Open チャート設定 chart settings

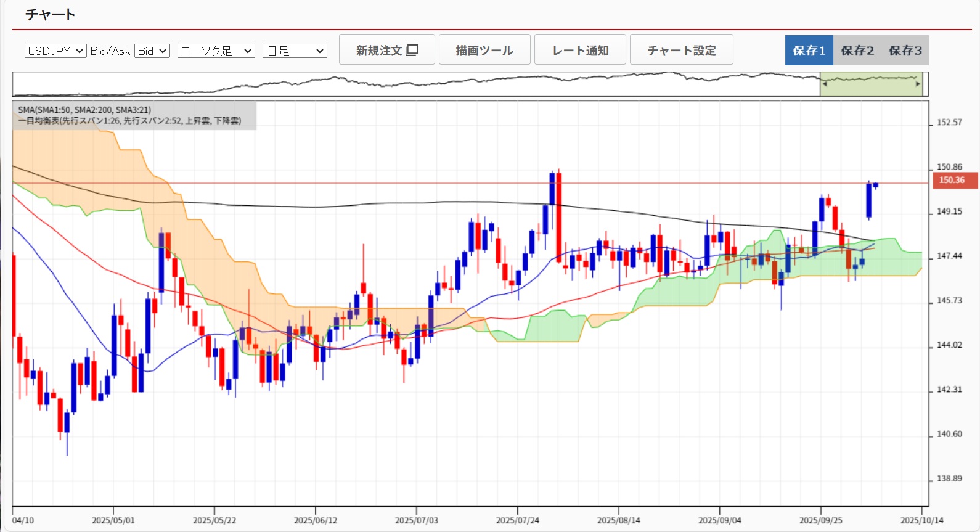coord(681,50)
